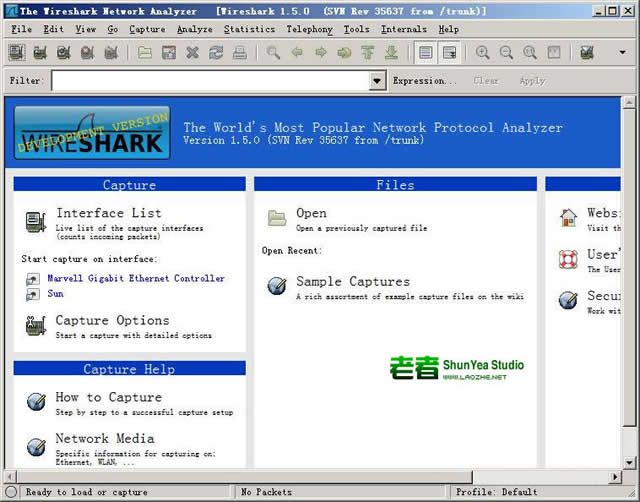Open the Capture menu
Screen dimensions: 640x502
[147, 29]
